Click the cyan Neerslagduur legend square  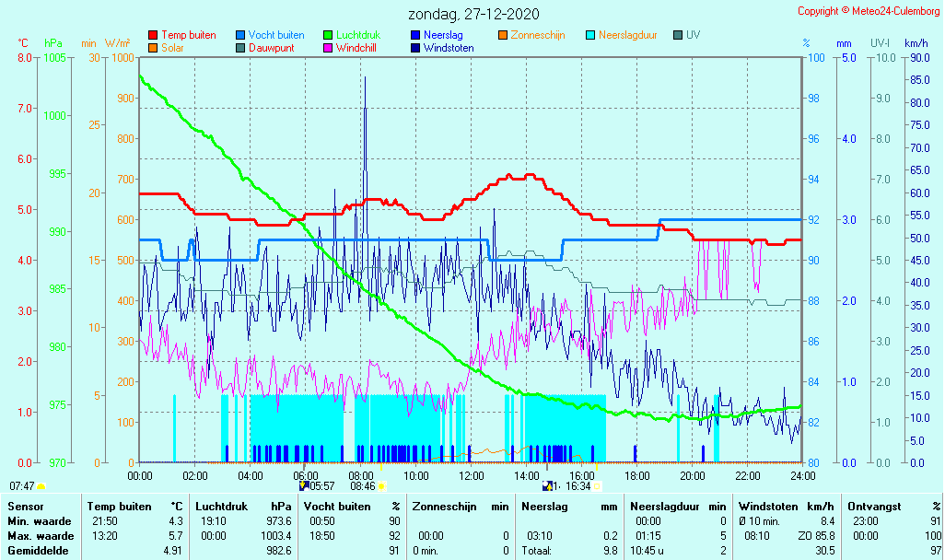click(590, 35)
